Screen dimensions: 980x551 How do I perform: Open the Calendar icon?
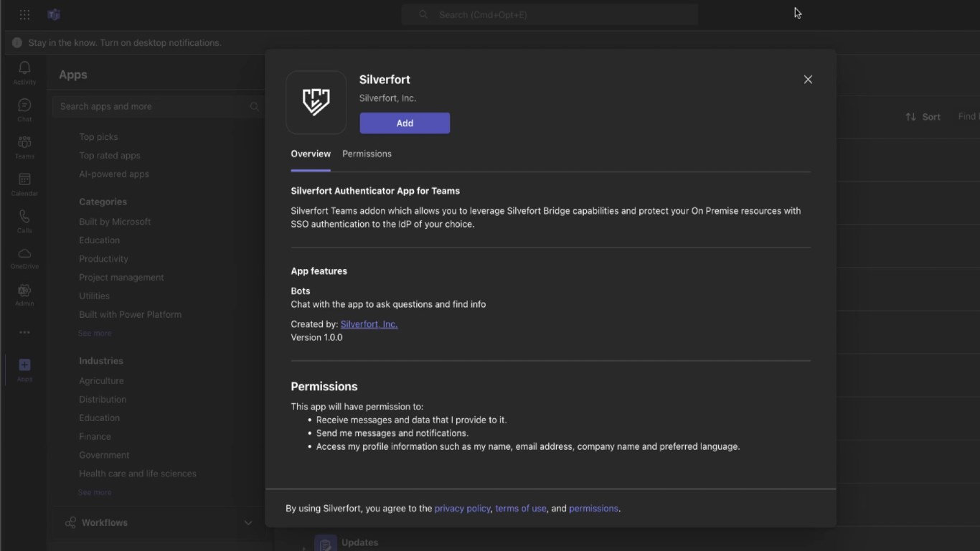[x=24, y=180]
